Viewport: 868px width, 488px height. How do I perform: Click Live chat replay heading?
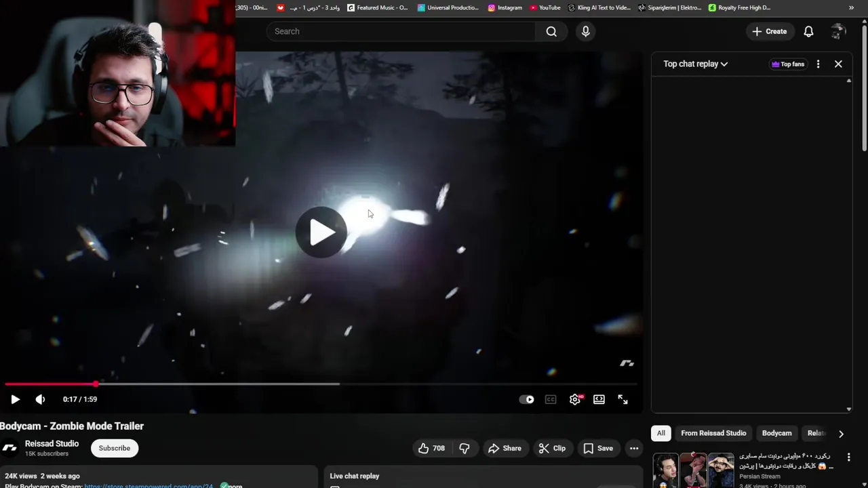[354, 476]
